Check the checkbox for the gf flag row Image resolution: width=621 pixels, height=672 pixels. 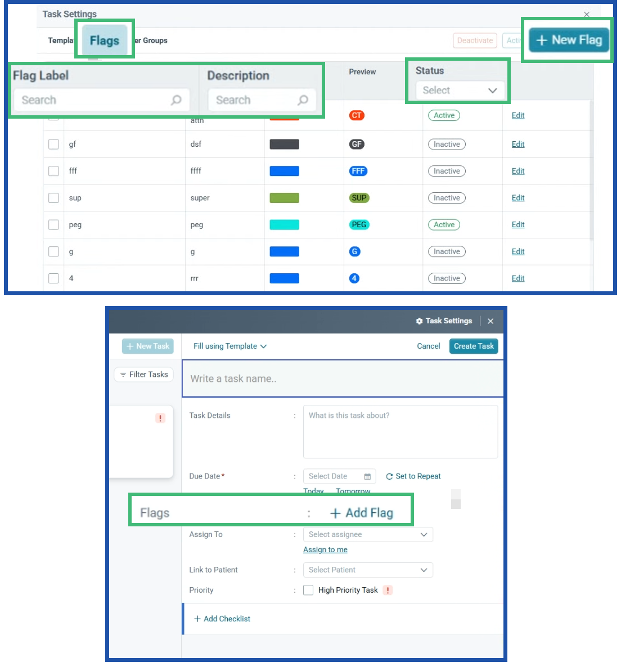(x=53, y=144)
